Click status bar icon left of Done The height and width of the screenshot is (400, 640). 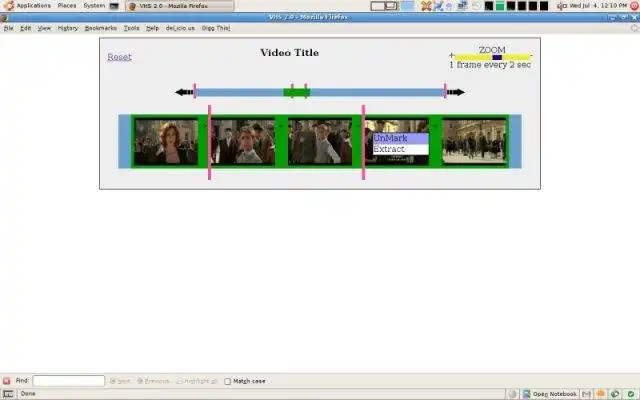8,394
